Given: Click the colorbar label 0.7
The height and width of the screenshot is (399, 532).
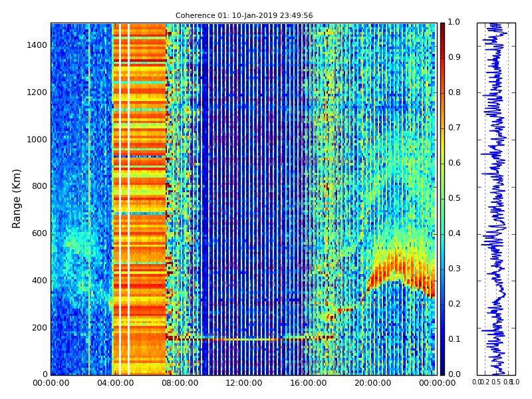Looking at the screenshot, I should click(454, 128).
